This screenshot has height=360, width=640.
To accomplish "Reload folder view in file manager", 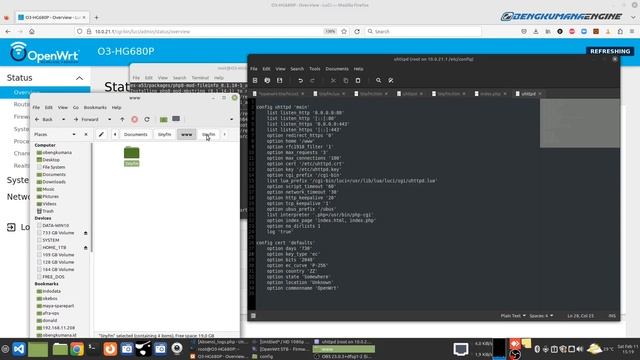I will [x=147, y=120].
